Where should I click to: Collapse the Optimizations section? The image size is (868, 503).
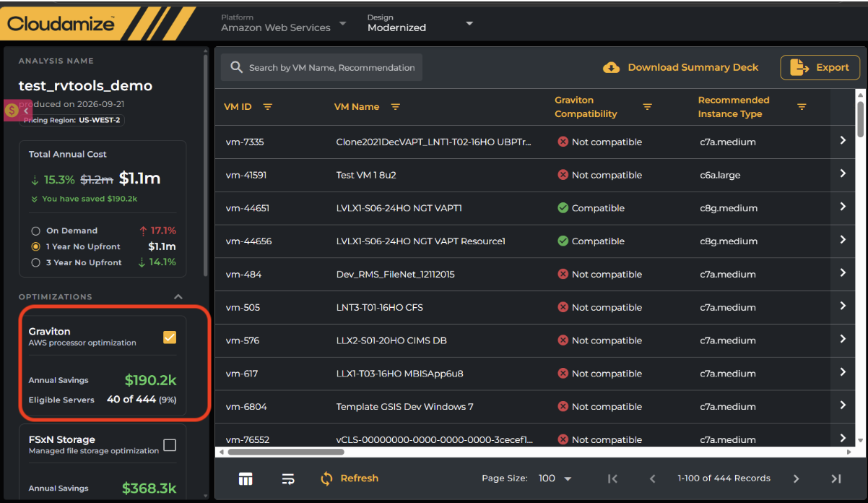[178, 297]
